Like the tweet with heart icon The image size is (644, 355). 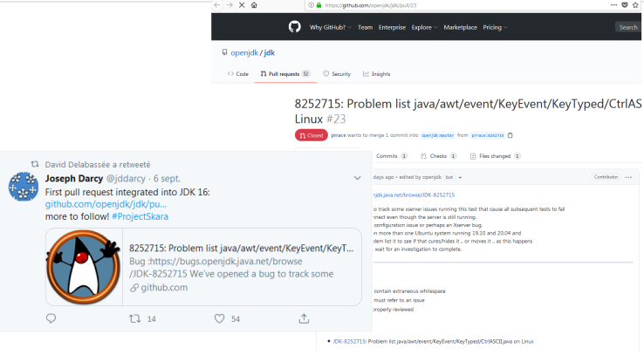pyautogui.click(x=220, y=318)
